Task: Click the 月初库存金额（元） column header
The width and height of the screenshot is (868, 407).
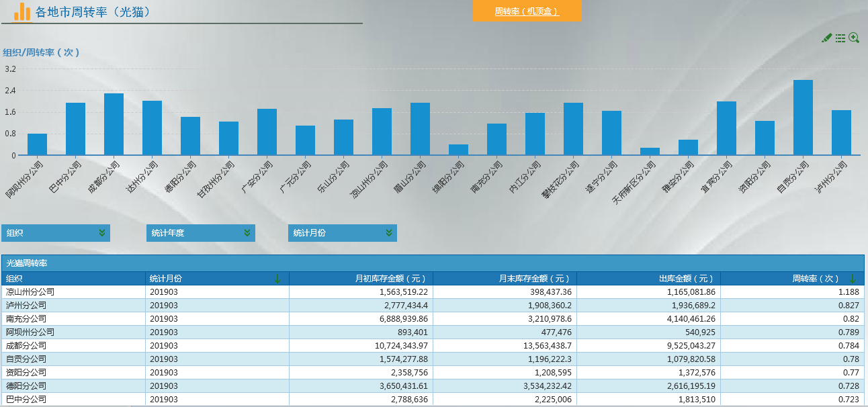Action: (391, 278)
